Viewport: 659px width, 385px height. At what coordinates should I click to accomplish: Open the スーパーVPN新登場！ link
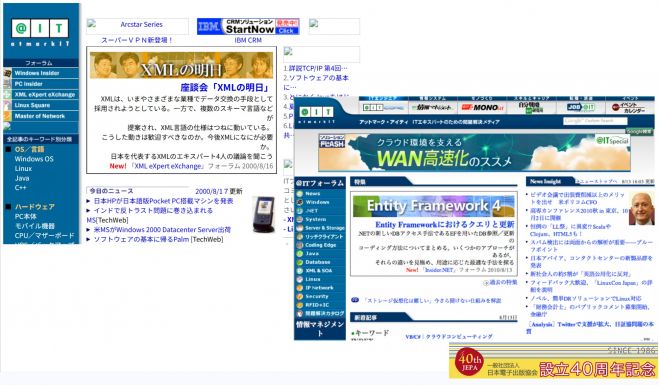point(136,40)
